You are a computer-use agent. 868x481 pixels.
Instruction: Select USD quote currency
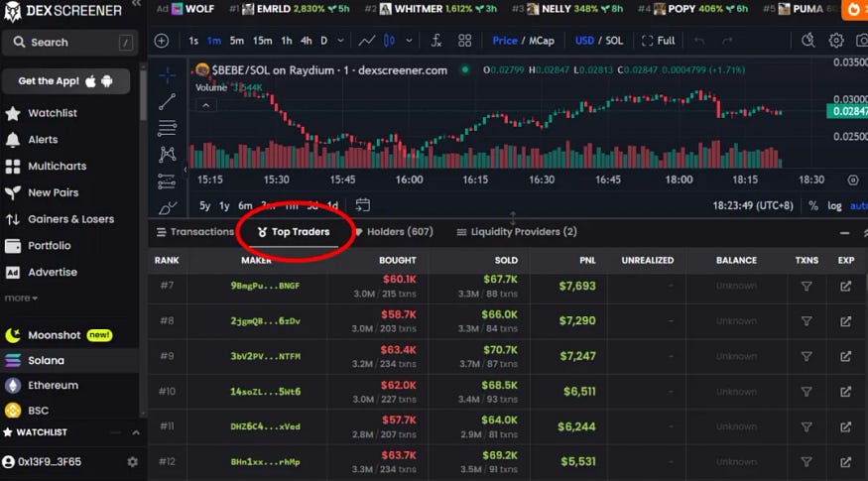point(584,41)
